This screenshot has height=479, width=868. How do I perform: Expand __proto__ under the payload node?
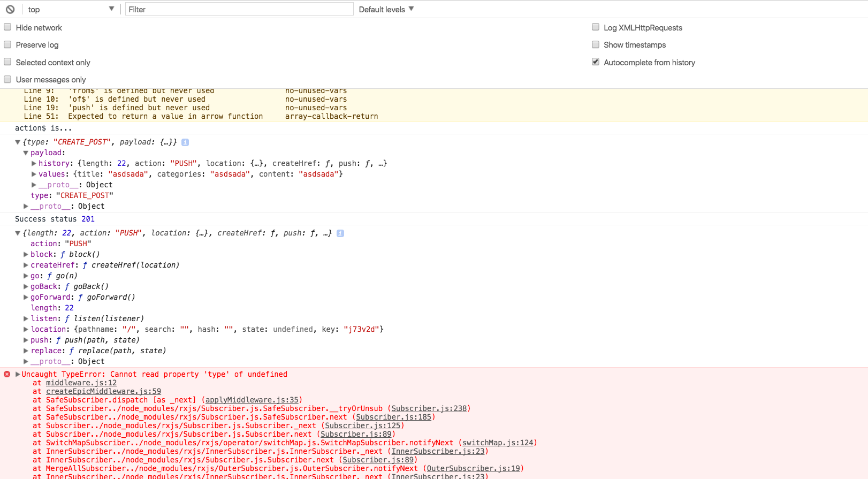pos(34,185)
